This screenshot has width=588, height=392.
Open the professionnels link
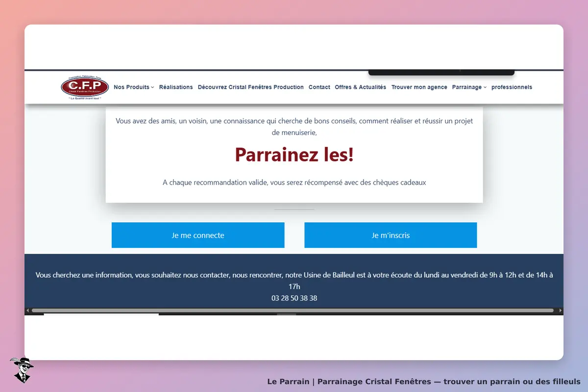pyautogui.click(x=512, y=87)
